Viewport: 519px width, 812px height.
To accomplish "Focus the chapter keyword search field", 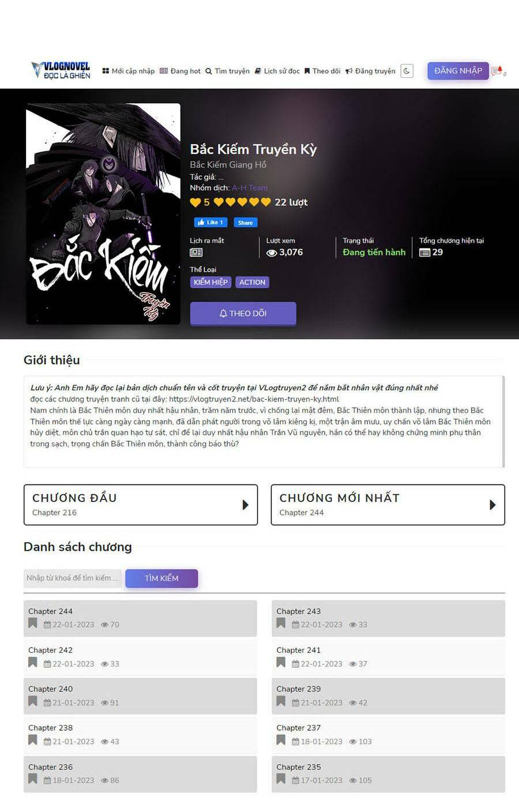I will (x=73, y=578).
